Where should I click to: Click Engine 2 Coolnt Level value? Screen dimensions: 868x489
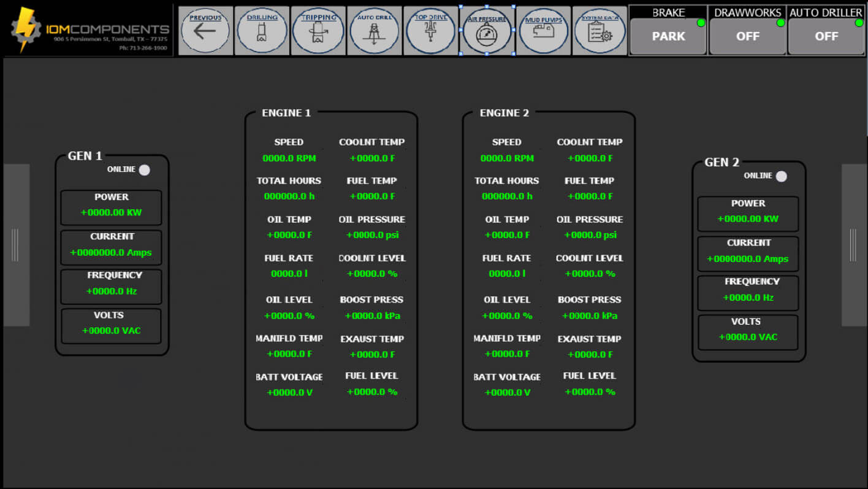(590, 274)
